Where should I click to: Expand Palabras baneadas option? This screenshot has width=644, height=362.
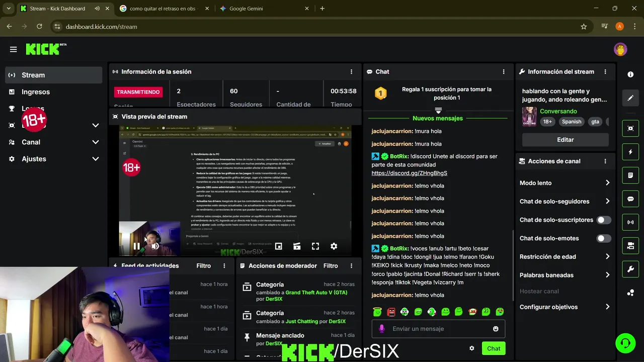pyautogui.click(x=565, y=275)
